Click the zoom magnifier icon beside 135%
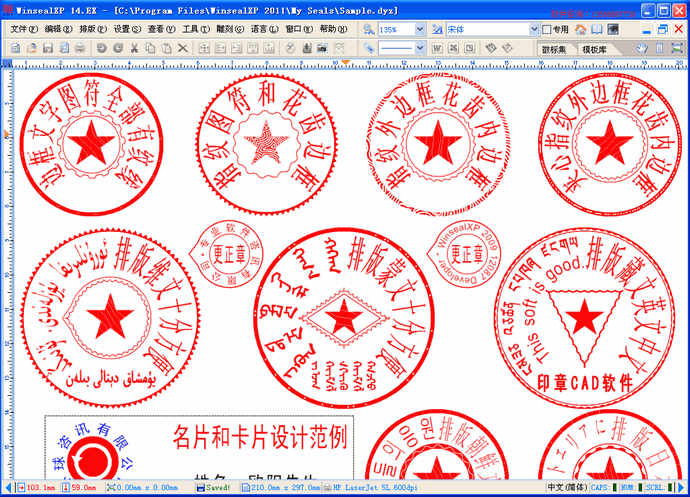This screenshot has height=497, width=690. pos(369,29)
